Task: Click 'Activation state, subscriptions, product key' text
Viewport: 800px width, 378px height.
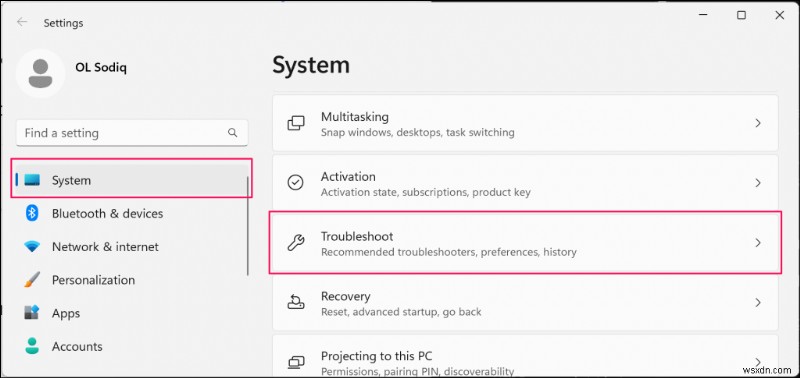Action: coord(426,192)
